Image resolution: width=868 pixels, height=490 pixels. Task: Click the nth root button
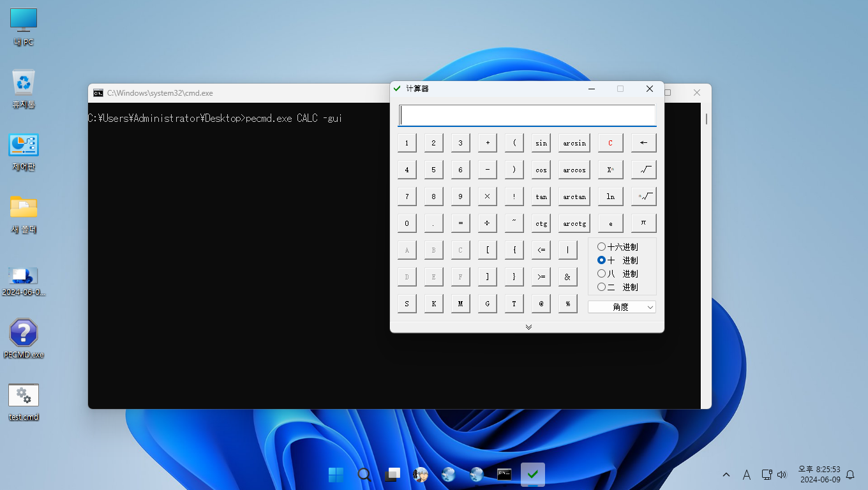[x=643, y=197]
